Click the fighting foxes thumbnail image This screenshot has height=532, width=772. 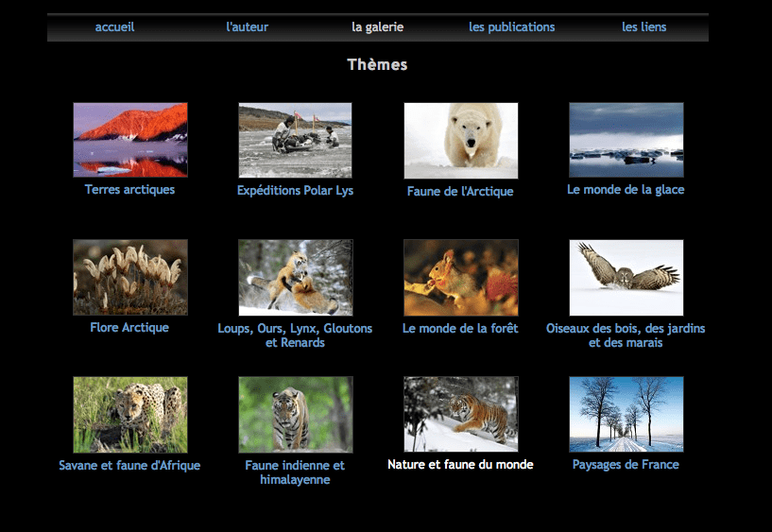[295, 277]
